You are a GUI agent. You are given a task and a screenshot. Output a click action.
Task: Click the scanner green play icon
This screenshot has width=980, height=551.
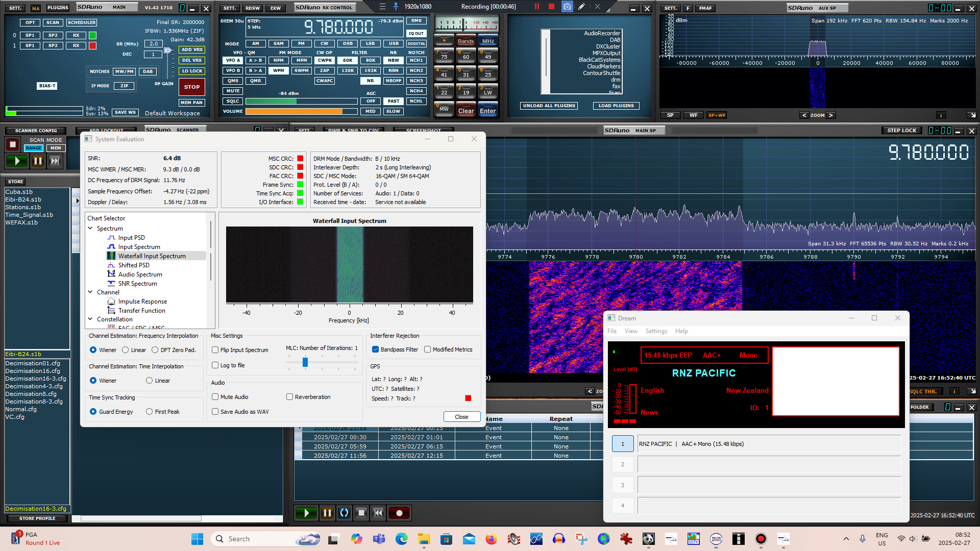[x=17, y=161]
